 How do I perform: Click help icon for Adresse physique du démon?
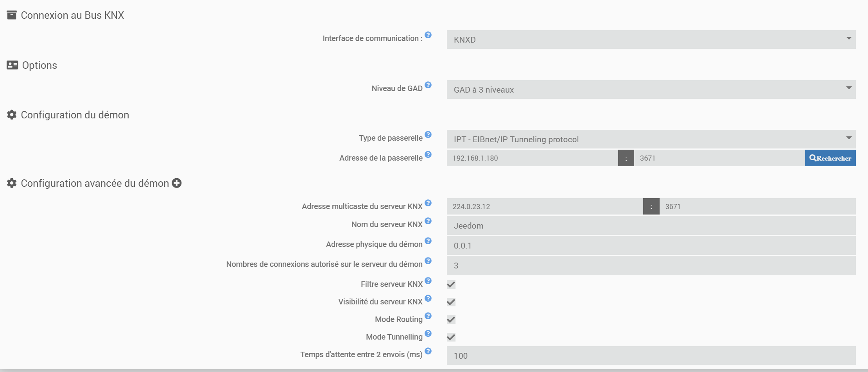(428, 241)
